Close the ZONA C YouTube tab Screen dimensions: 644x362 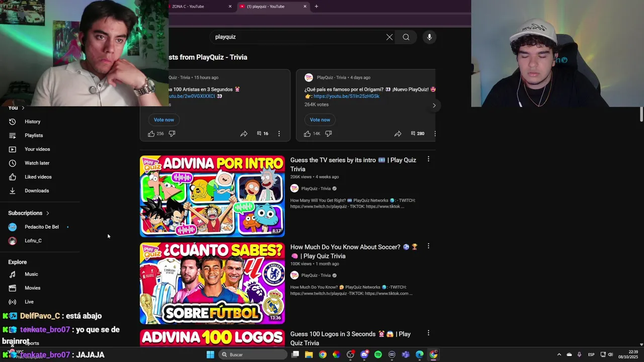[230, 7]
